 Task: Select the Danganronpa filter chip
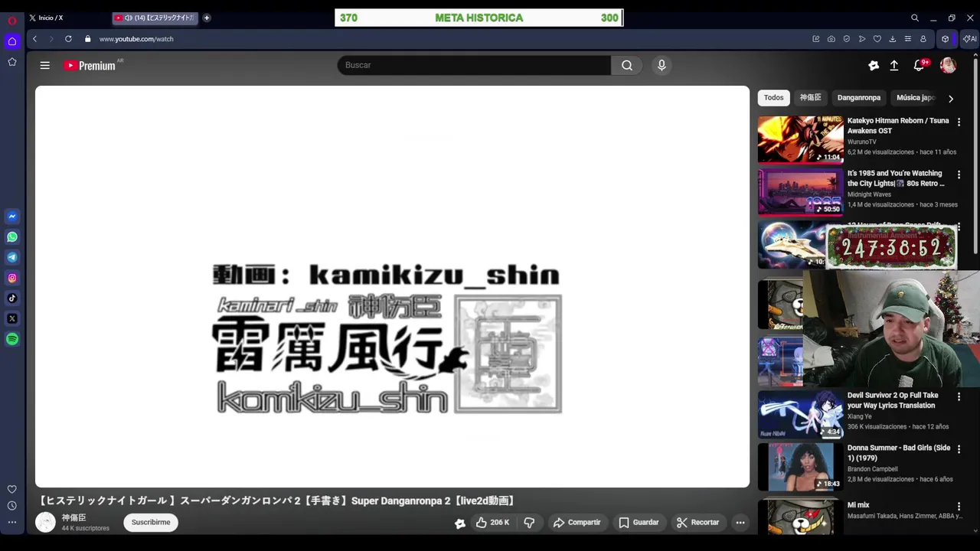coord(858,98)
